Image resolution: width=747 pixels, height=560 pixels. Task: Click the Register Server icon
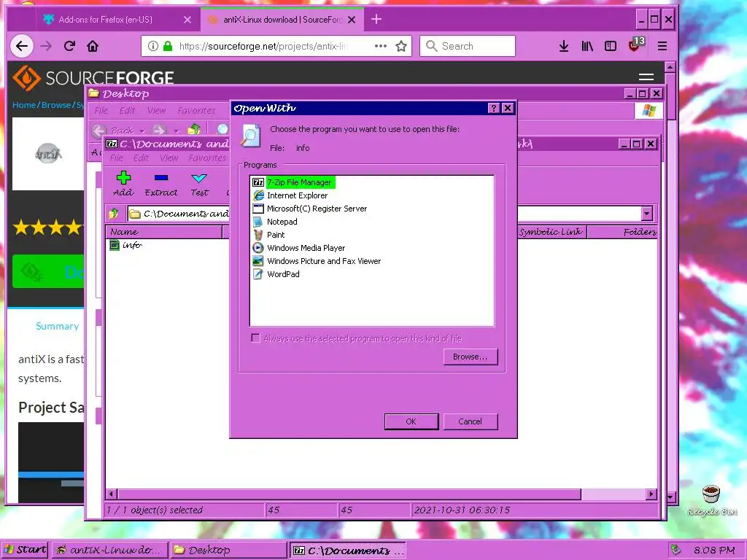(258, 209)
